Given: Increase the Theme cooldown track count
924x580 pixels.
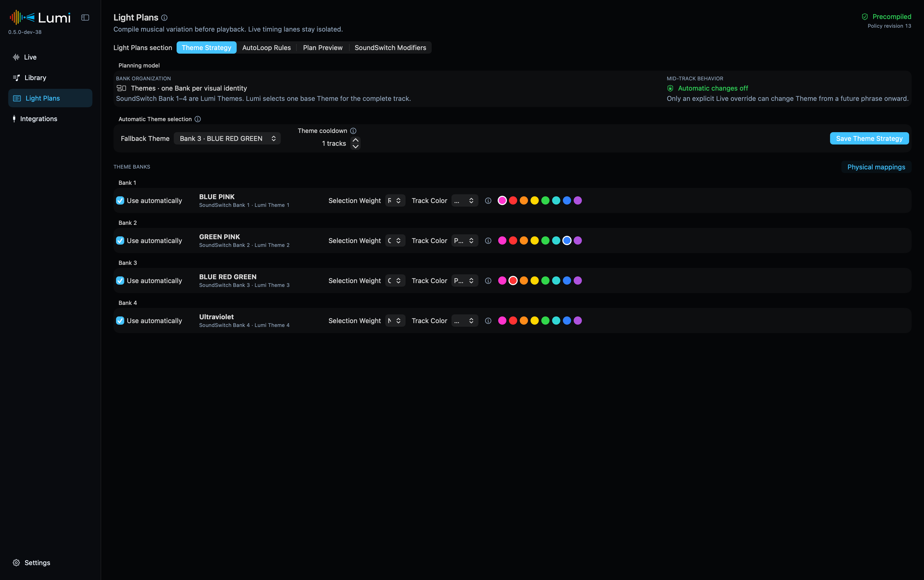Looking at the screenshot, I should pyautogui.click(x=355, y=140).
